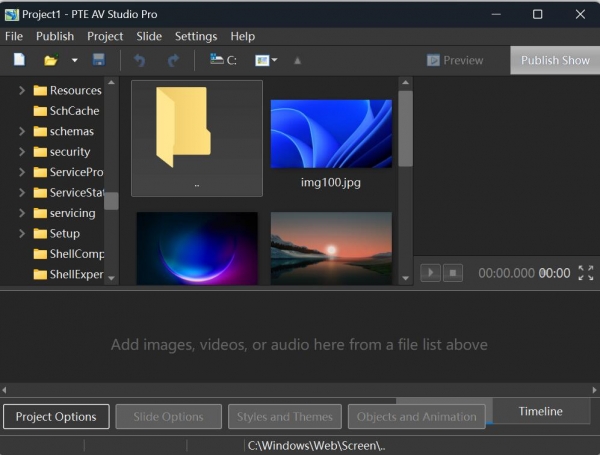600x455 pixels.
Task: Click the file list scroll down arrow
Action: click(406, 278)
